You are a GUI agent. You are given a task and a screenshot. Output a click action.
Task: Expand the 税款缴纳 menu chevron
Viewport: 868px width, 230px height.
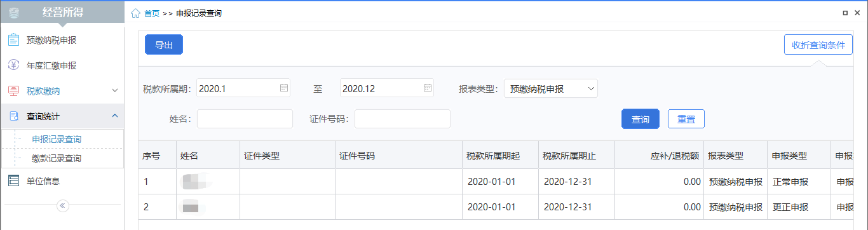[115, 91]
